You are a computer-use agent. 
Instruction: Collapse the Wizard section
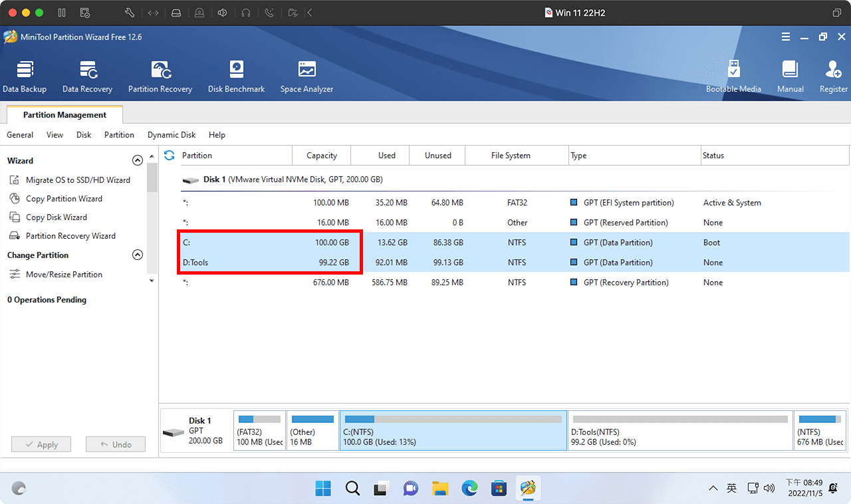[x=138, y=160]
